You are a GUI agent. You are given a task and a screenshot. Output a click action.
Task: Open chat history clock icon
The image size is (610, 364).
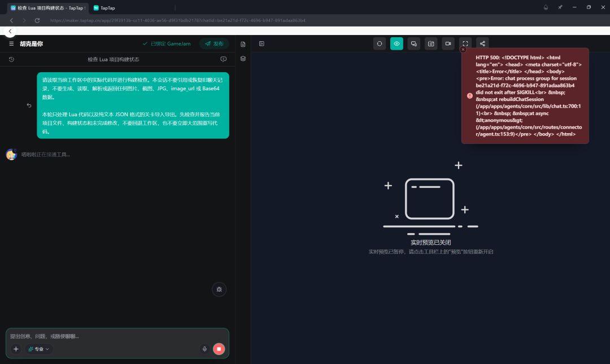11,59
